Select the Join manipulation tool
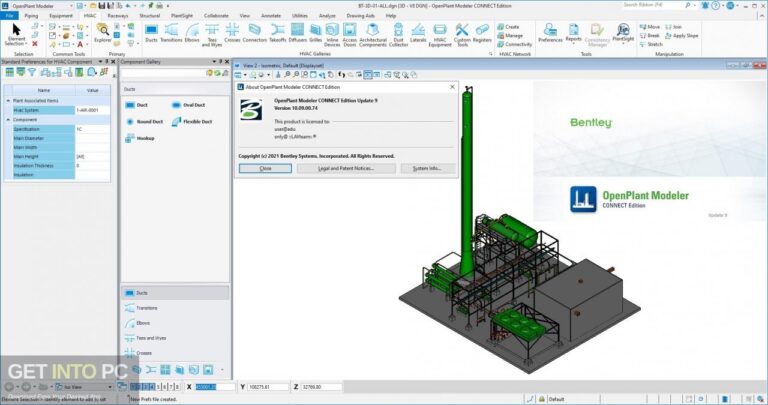Image resolution: width=768 pixels, height=405 pixels. tap(673, 27)
